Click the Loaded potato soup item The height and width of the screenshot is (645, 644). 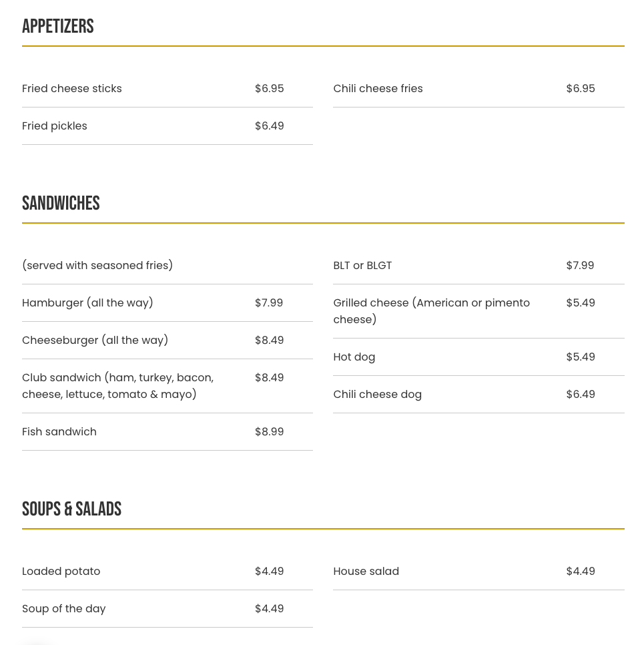point(61,572)
